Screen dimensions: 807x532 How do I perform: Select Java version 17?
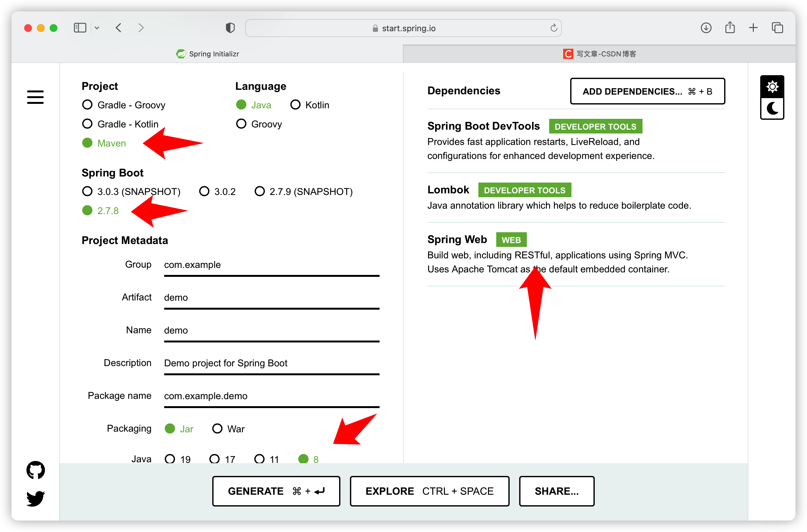pyautogui.click(x=222, y=459)
